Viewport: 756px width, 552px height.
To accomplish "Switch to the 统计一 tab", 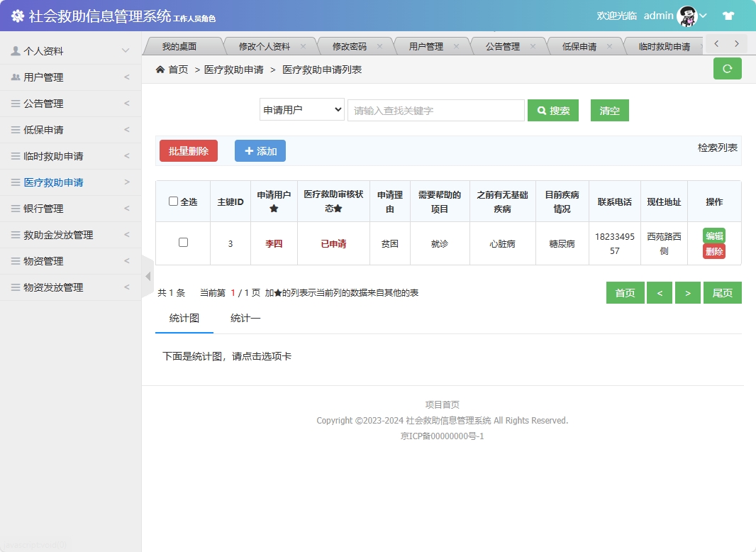I will (245, 319).
